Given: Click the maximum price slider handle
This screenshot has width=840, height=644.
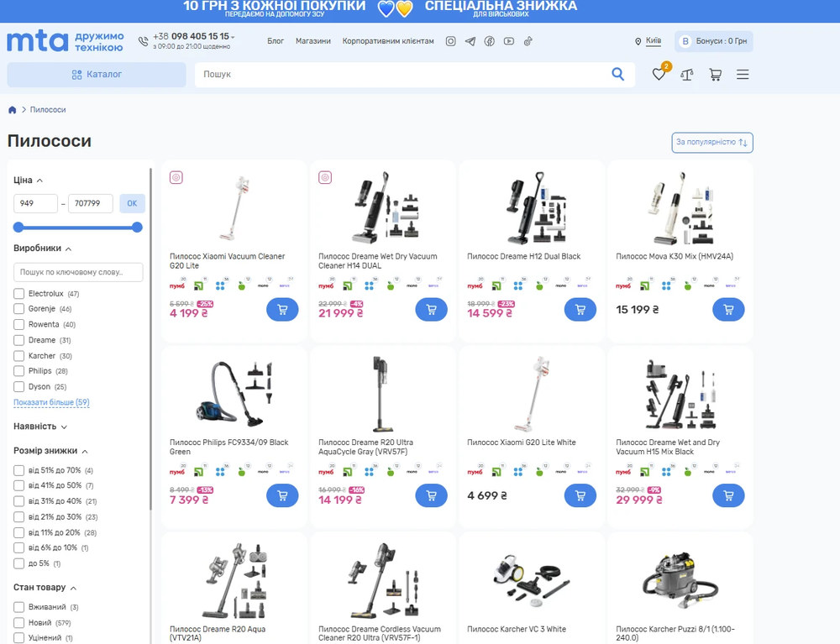Looking at the screenshot, I should (137, 227).
